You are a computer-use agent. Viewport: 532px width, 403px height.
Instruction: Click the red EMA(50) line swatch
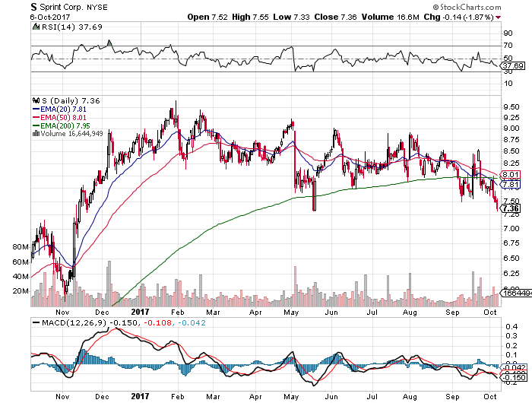36,117
